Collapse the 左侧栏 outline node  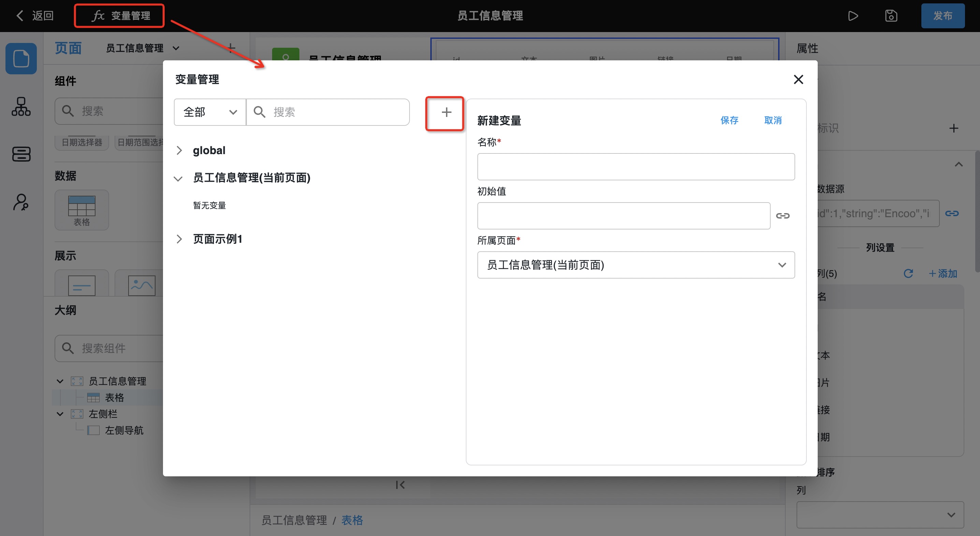tap(60, 414)
